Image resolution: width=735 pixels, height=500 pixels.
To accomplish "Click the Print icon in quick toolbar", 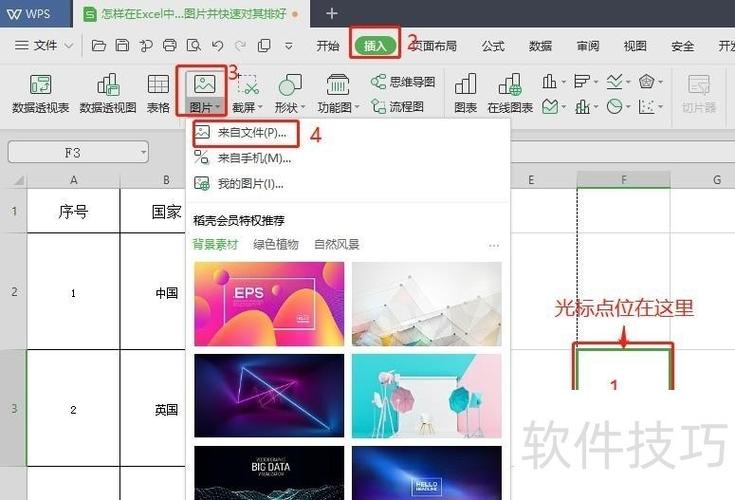I will click(170, 45).
